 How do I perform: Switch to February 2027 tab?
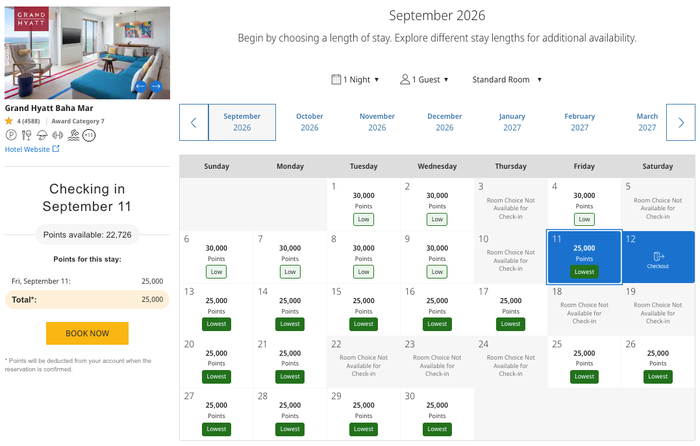579,122
